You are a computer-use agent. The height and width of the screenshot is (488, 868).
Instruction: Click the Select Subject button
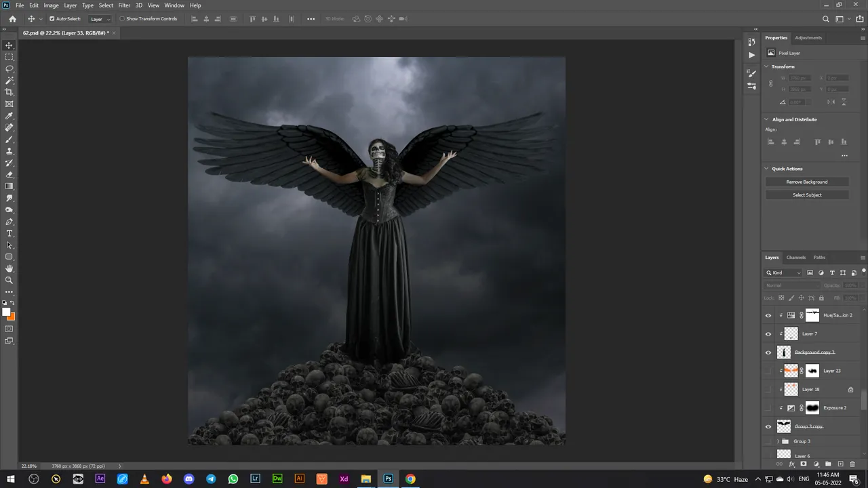[x=807, y=195]
